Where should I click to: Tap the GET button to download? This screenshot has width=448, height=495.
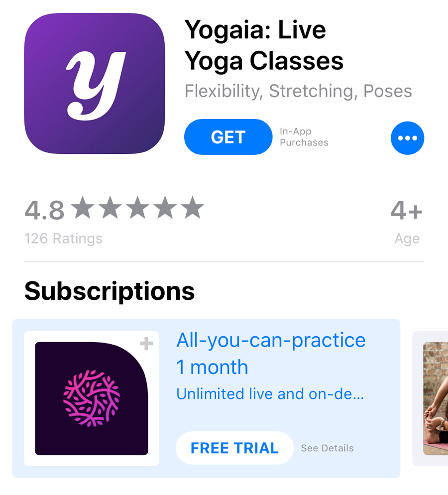coord(228,137)
